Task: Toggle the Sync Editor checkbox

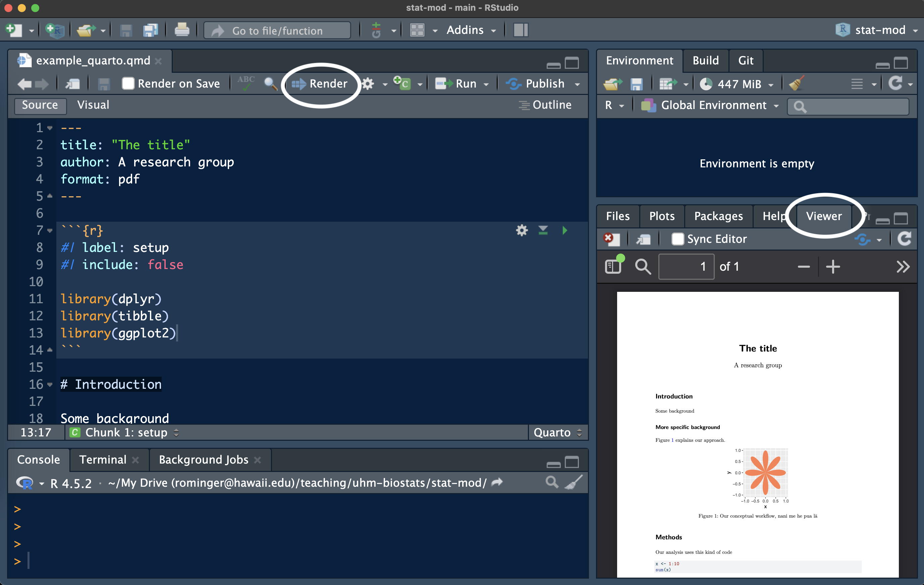Action: pos(677,239)
